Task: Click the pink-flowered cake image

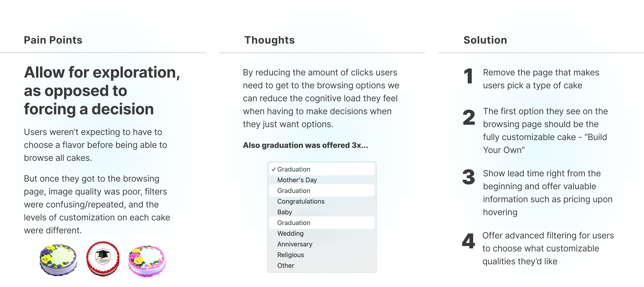Action: pyautogui.click(x=147, y=261)
